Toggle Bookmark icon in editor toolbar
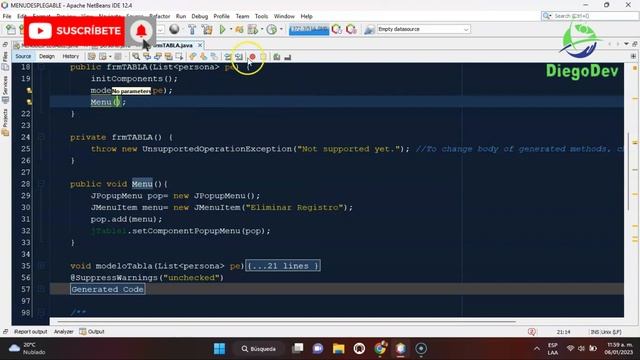640x360 pixels. click(214, 57)
